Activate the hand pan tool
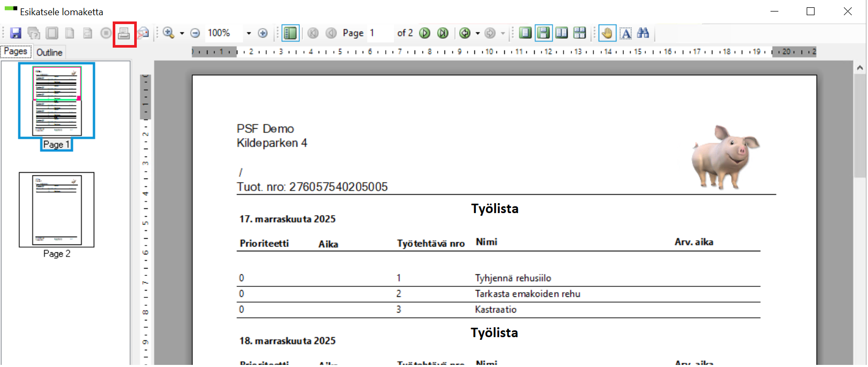The image size is (868, 367). coord(607,33)
